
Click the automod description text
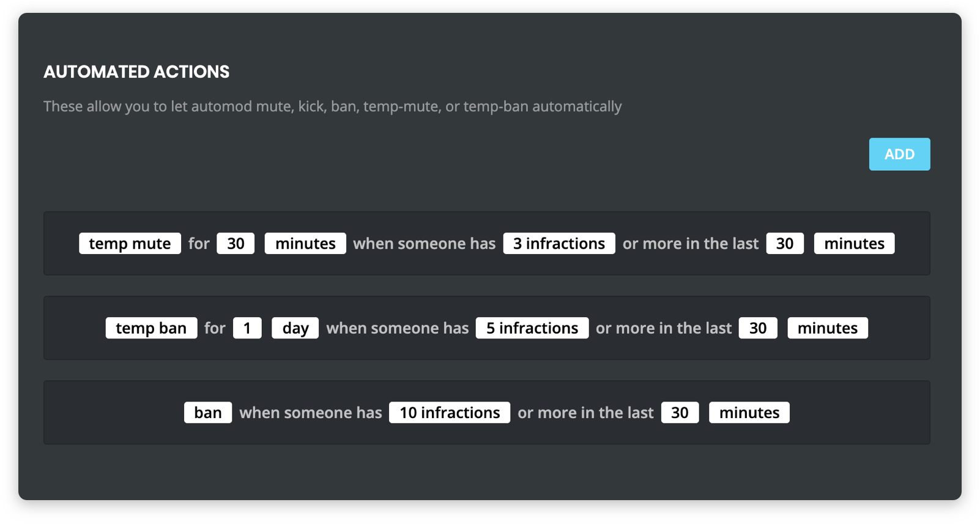pos(332,107)
